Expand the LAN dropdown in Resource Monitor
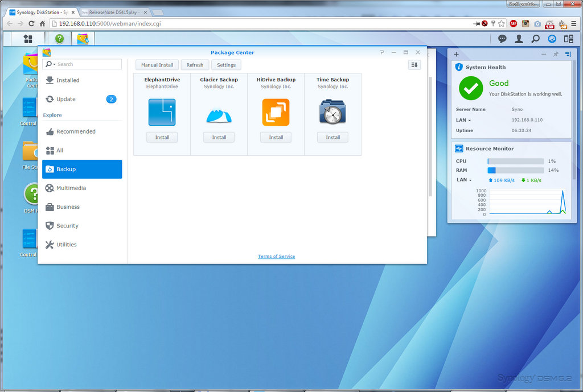 [x=464, y=180]
